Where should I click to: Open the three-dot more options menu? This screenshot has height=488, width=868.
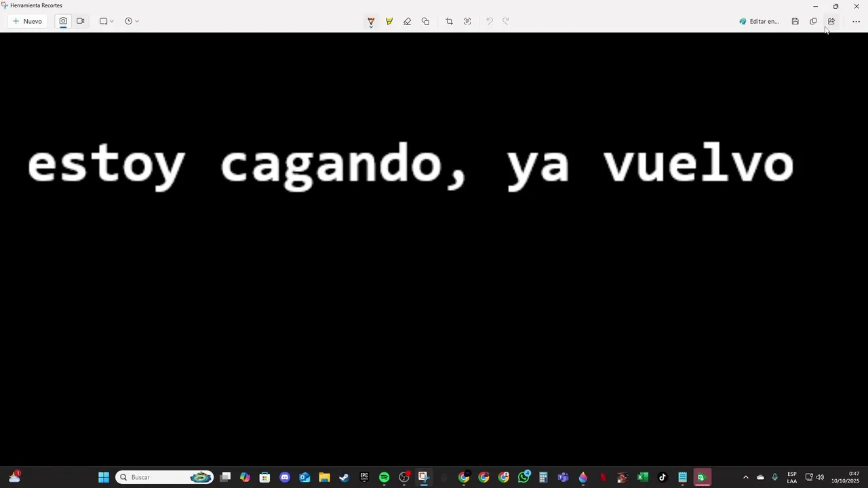856,21
